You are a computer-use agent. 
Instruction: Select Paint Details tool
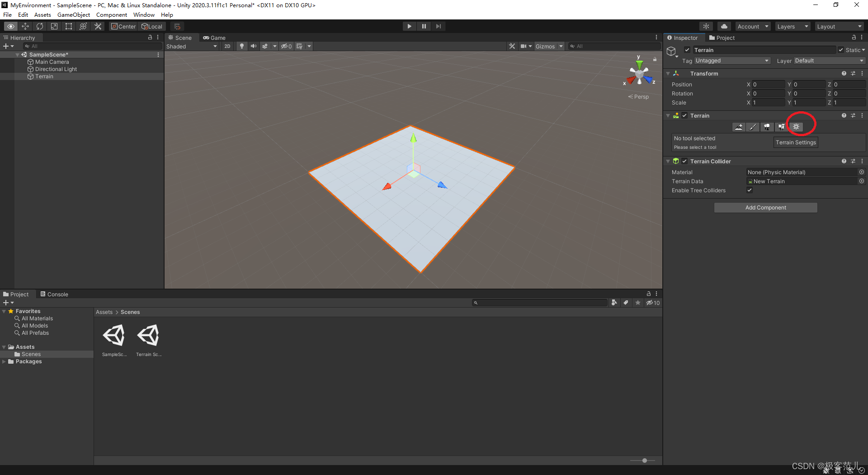[781, 127]
